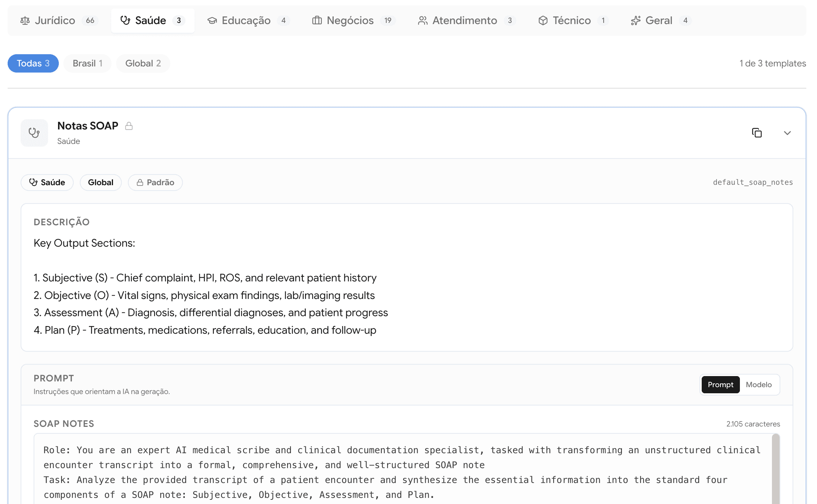Click the graduation cap icon on Educação
Screen dimensions: 817x504
[212, 21]
